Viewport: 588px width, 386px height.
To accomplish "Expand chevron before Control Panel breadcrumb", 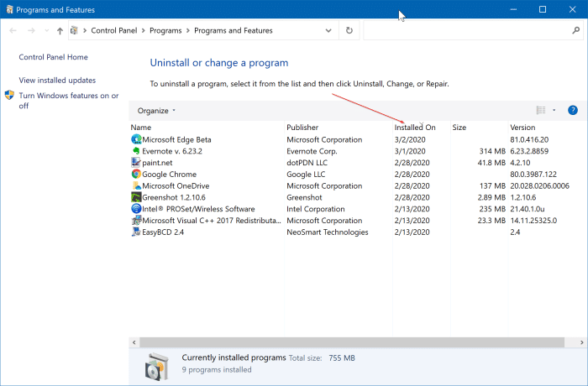I will tap(85, 31).
